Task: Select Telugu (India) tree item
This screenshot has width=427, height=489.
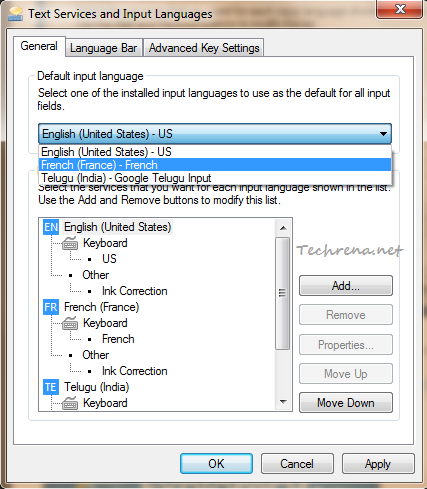Action: [x=97, y=387]
